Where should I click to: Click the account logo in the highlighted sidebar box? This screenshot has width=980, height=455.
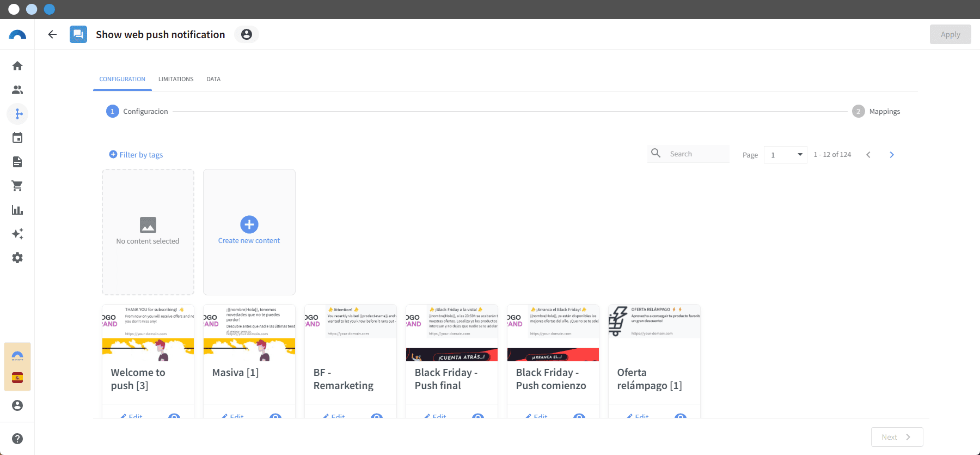coord(17,356)
